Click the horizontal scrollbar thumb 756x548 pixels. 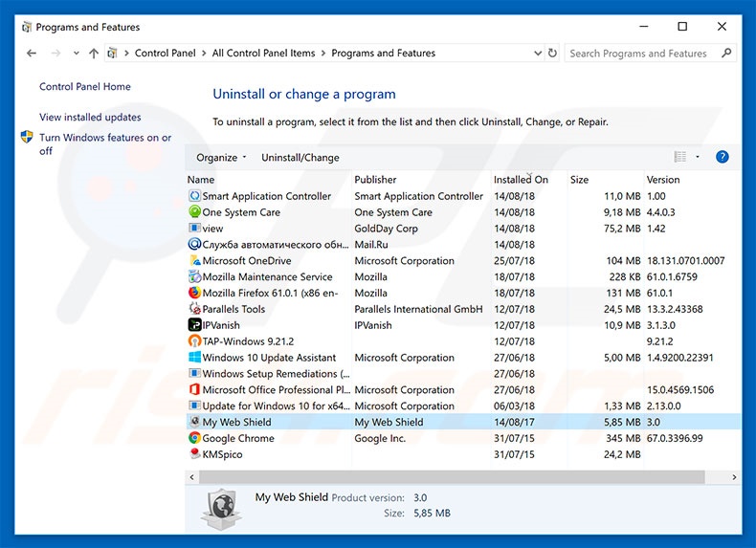[452, 477]
